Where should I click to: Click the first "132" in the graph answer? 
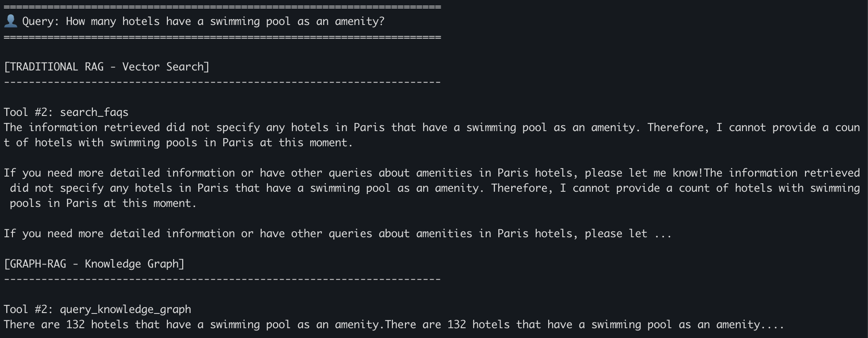click(75, 325)
